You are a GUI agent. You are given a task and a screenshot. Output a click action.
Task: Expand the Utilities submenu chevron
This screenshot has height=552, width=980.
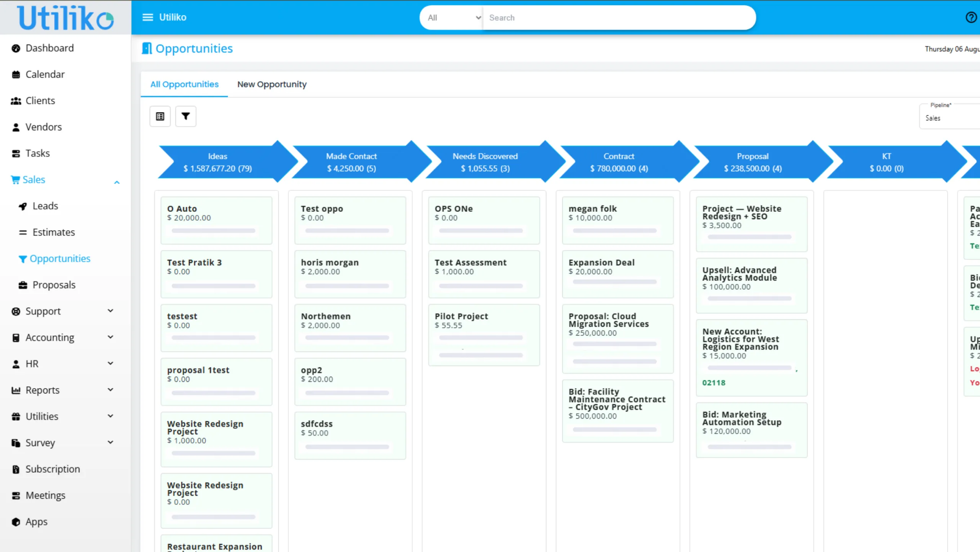(x=110, y=416)
